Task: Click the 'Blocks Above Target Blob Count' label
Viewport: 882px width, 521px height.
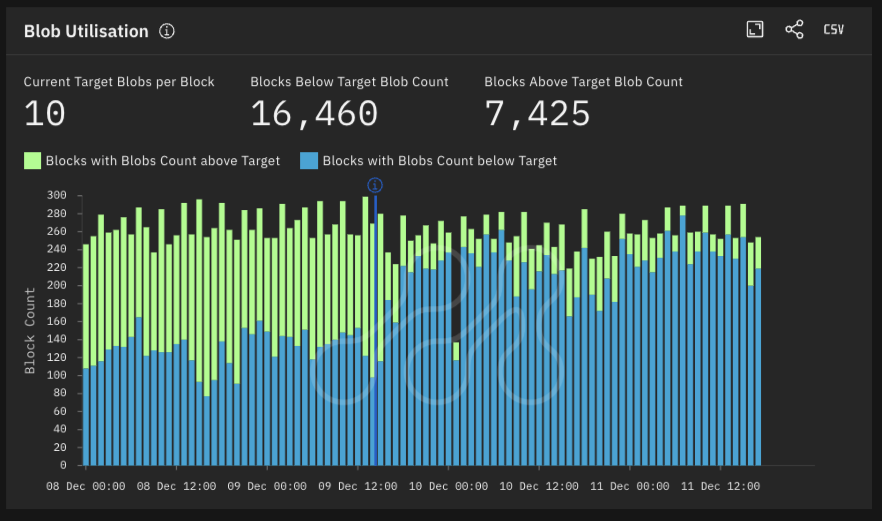Action: [x=583, y=82]
